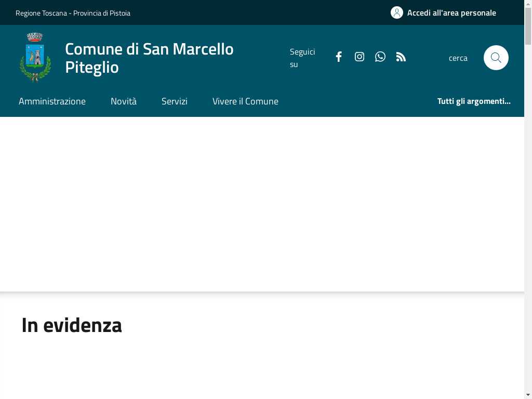The image size is (532, 399).
Task: Open the Facebook page icon
Action: tap(339, 57)
